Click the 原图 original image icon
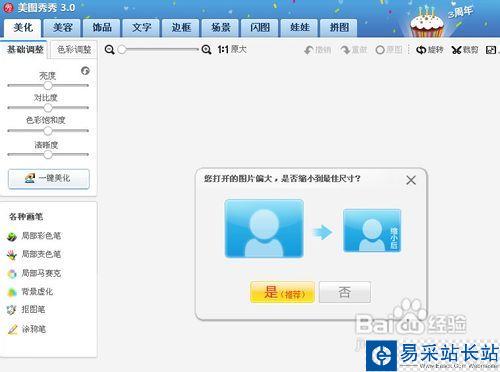The height and width of the screenshot is (372, 500). pyautogui.click(x=380, y=50)
